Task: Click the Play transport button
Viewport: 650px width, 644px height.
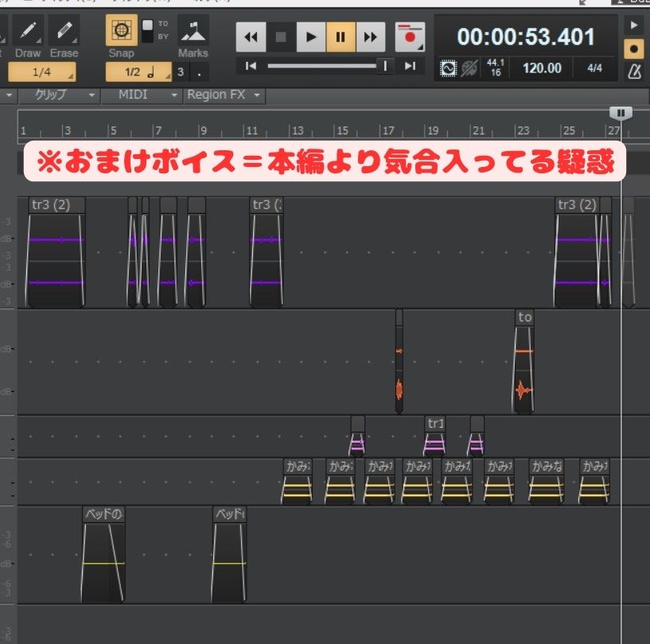Action: [311, 37]
